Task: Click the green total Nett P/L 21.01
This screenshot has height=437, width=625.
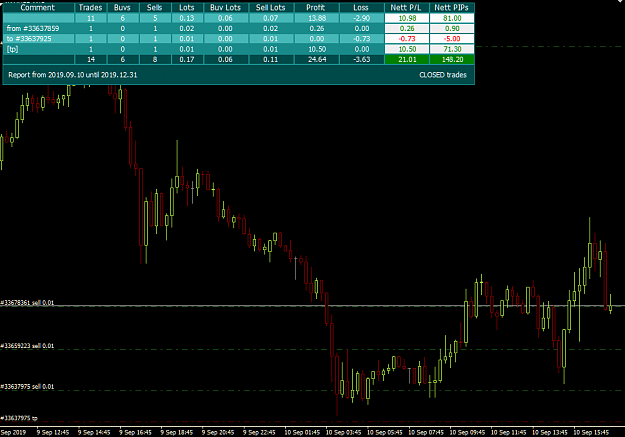Action: [407, 59]
